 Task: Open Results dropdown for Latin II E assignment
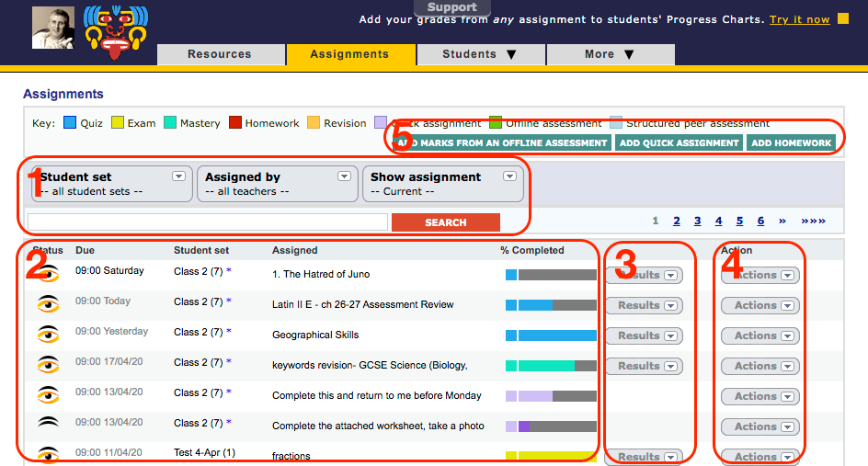click(644, 305)
